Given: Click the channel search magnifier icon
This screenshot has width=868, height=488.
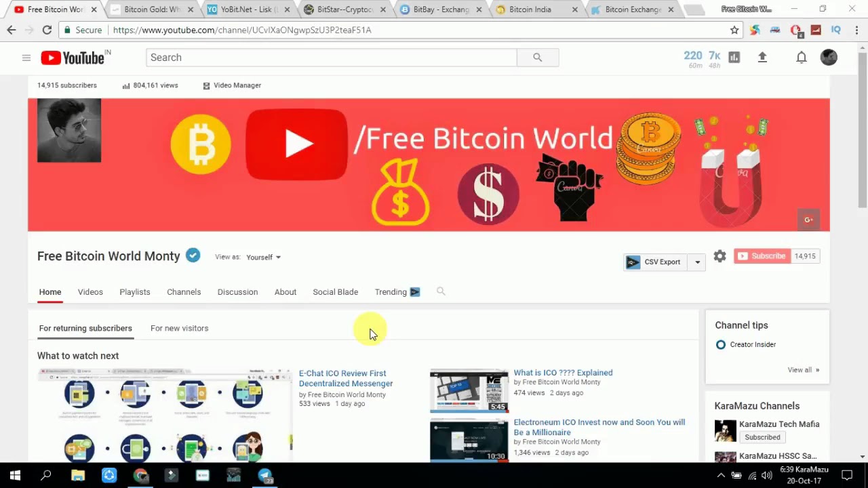Looking at the screenshot, I should click(441, 291).
